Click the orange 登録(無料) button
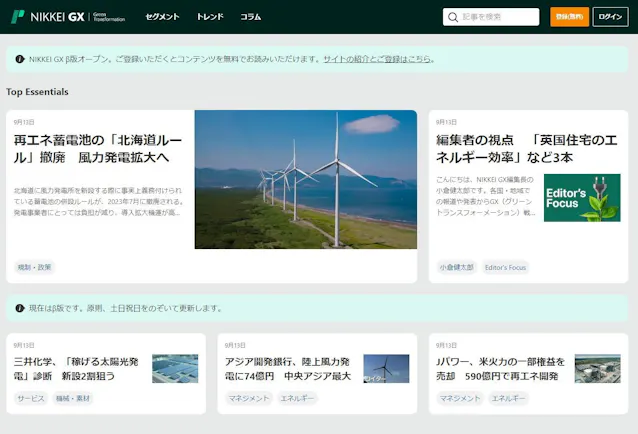 pos(569,17)
